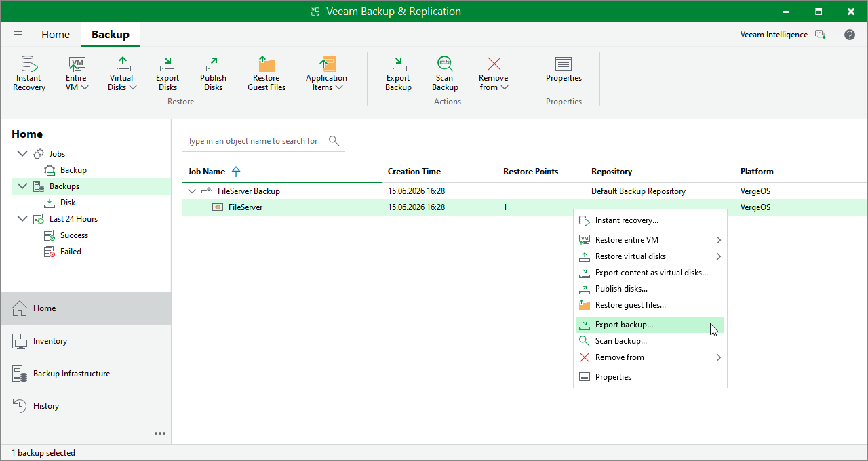The width and height of the screenshot is (868, 461).
Task: Collapse the Jobs tree node
Action: 22,154
